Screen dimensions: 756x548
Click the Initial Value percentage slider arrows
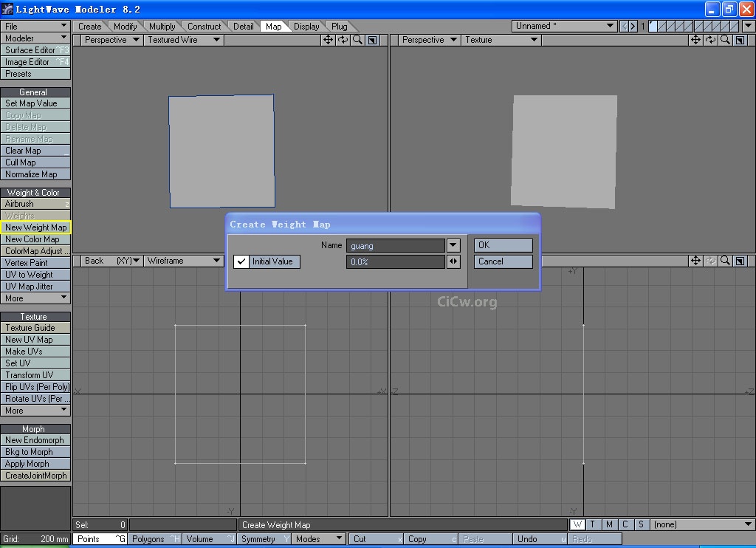pyautogui.click(x=453, y=262)
